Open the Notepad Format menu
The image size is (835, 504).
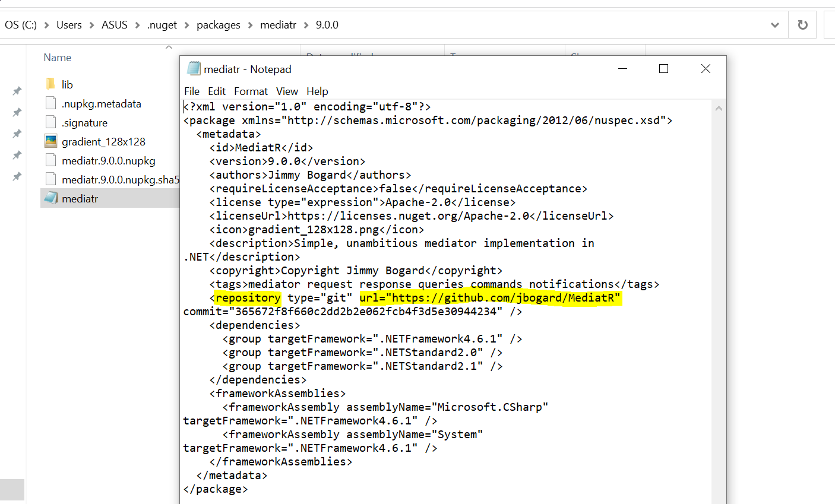tap(251, 91)
